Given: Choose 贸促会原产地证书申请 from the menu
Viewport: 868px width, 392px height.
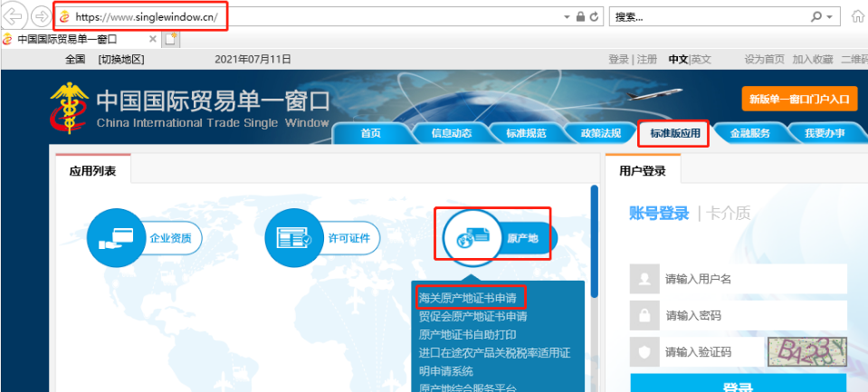Looking at the screenshot, I should (x=472, y=317).
